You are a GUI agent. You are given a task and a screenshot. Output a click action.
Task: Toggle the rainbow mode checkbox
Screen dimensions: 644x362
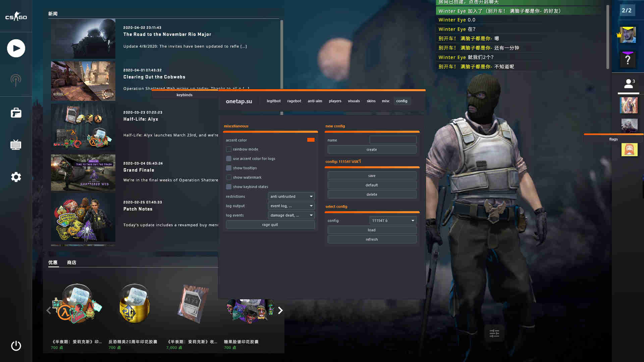coord(229,149)
